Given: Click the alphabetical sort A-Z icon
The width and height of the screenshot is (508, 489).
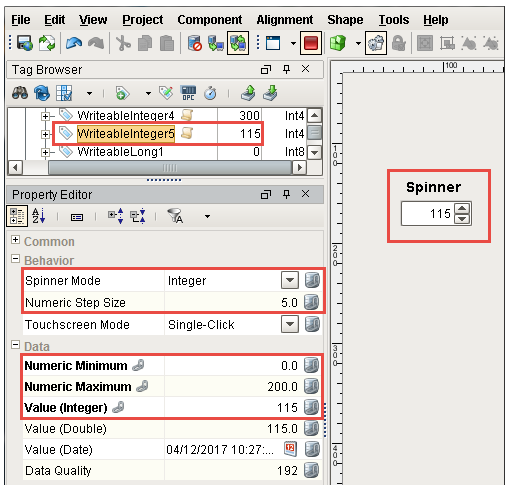Looking at the screenshot, I should point(38,216).
